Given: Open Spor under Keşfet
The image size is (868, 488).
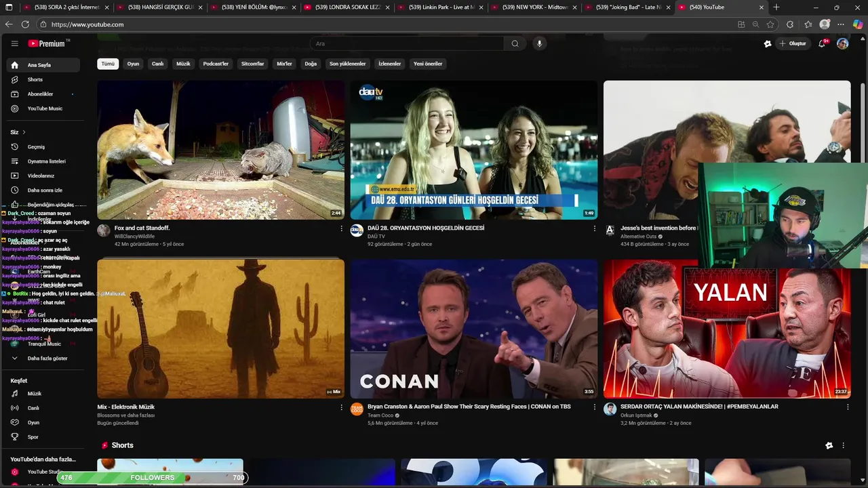Looking at the screenshot, I should click(33, 437).
